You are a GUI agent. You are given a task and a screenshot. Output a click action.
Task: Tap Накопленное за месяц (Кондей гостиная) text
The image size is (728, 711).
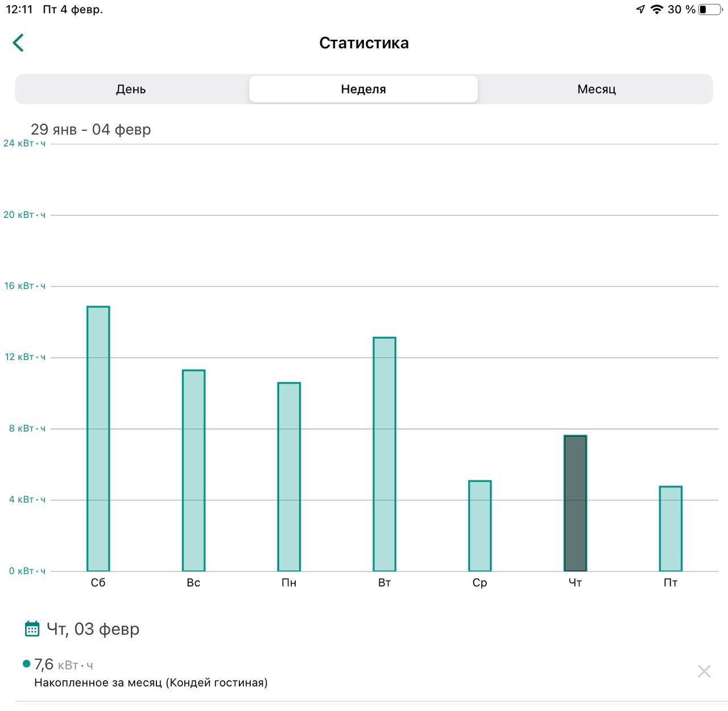[x=151, y=683]
